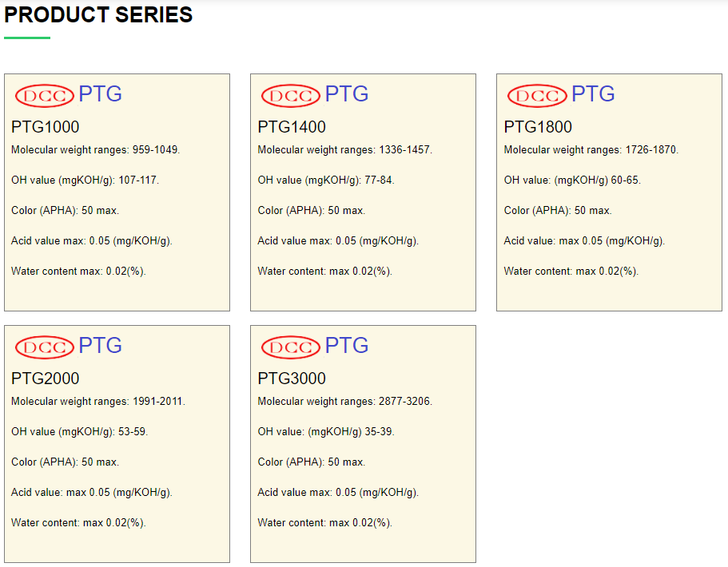Image resolution: width=728 pixels, height=567 pixels.
Task: Click blue PTG text in PTG1800 card
Action: [x=593, y=94]
